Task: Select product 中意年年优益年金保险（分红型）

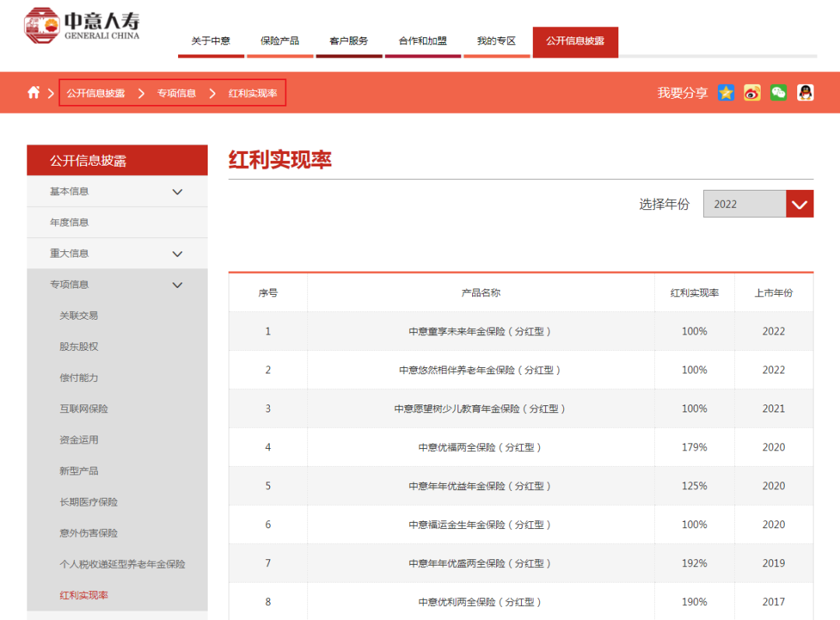Action: [x=481, y=486]
